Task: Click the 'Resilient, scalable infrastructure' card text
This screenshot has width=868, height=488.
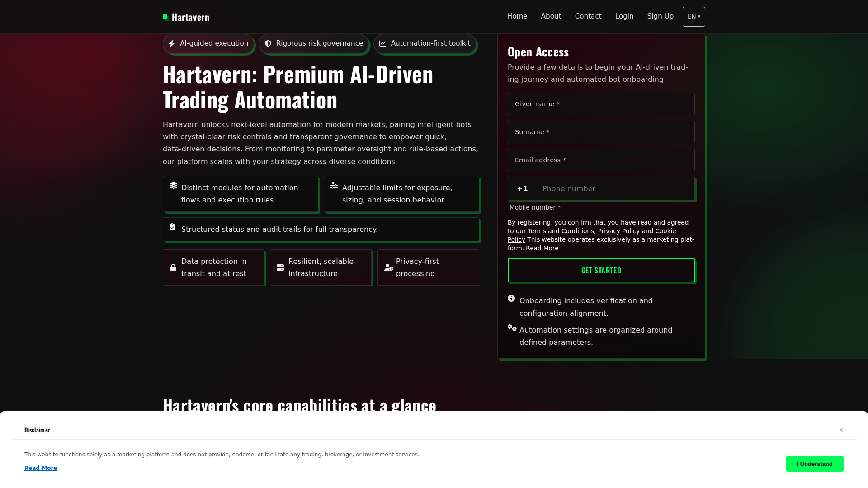Action: coord(321,267)
